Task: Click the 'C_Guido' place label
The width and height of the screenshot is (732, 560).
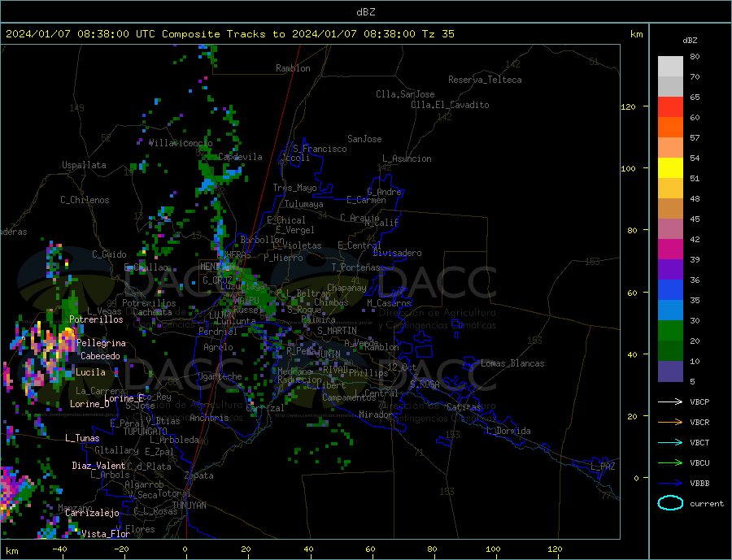Action: coord(109,254)
